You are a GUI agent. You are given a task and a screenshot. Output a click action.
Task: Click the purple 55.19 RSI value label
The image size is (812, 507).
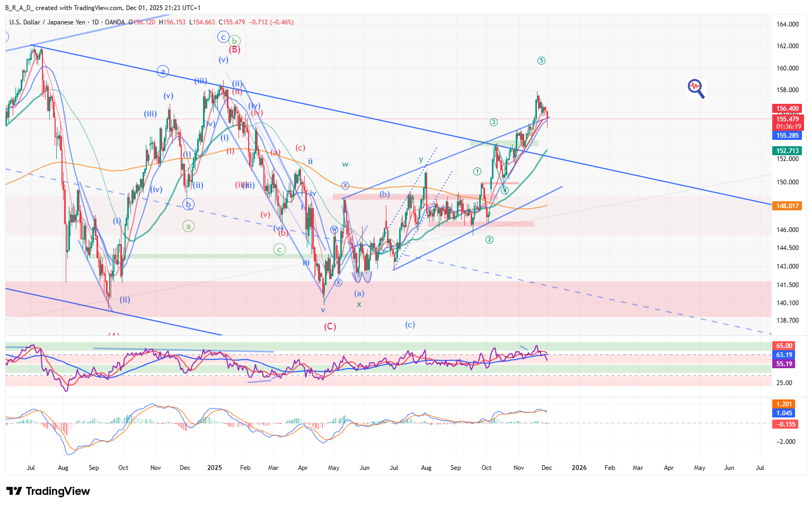pyautogui.click(x=784, y=364)
